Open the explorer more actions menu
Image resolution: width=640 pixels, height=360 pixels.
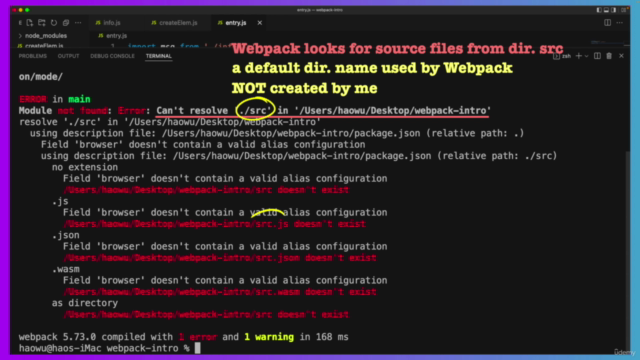pyautogui.click(x=78, y=23)
